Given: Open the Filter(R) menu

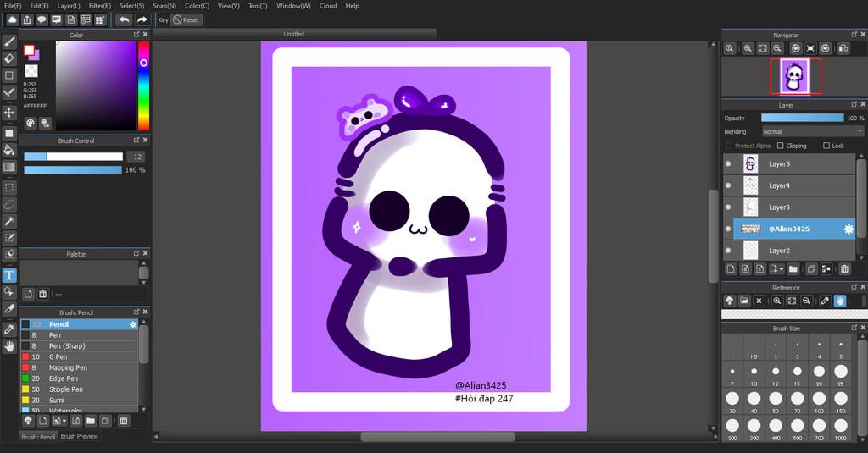Looking at the screenshot, I should click(100, 6).
